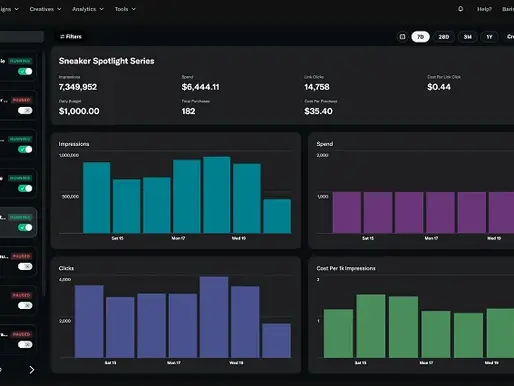Click the first PAUSED status badge

(x=22, y=100)
